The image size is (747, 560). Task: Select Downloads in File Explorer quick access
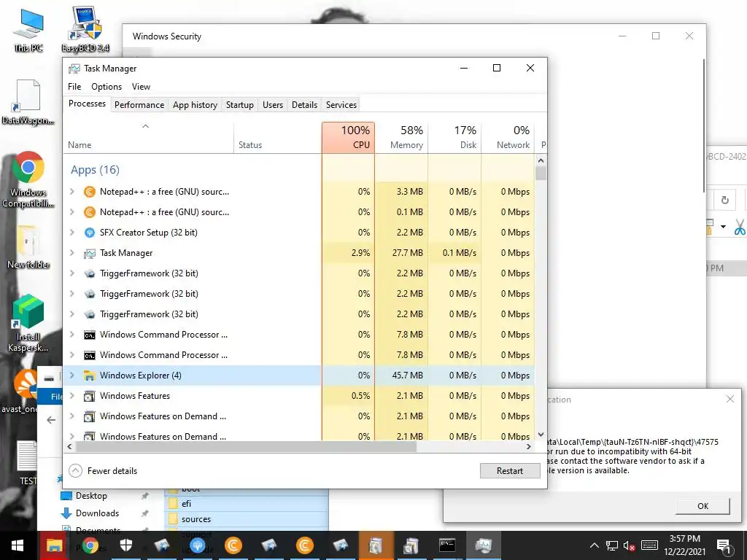[97, 513]
